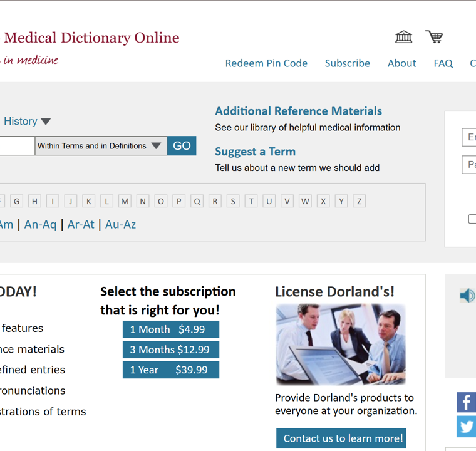The width and height of the screenshot is (476, 451).
Task: Select letter M in alphabet index
Action: pos(125,201)
